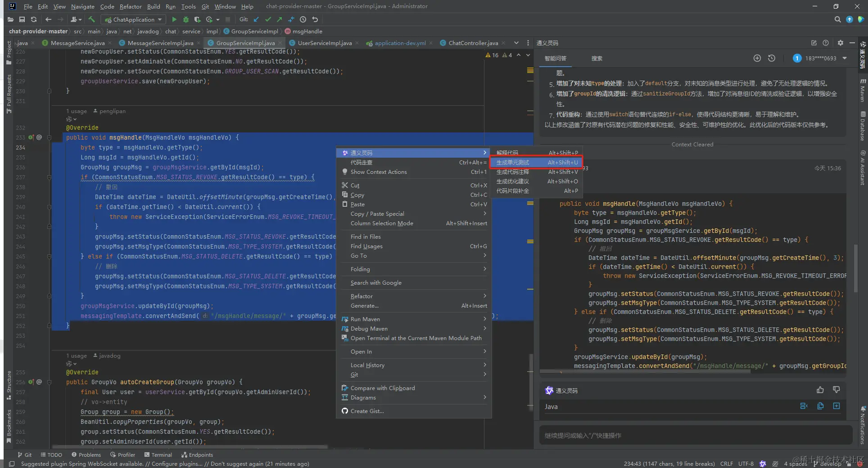Screen dimensions: 868x468
Task: Close the GroupServiceImpl.java tab
Action: point(280,43)
